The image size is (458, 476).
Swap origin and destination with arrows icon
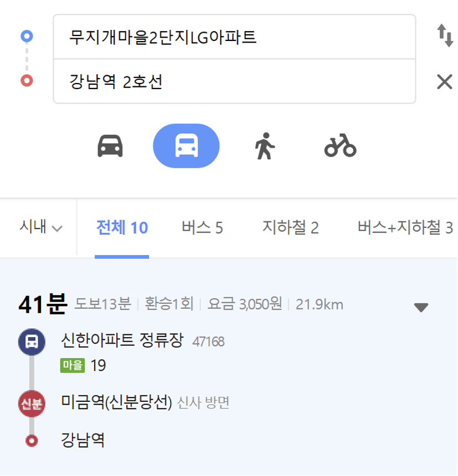pos(445,36)
